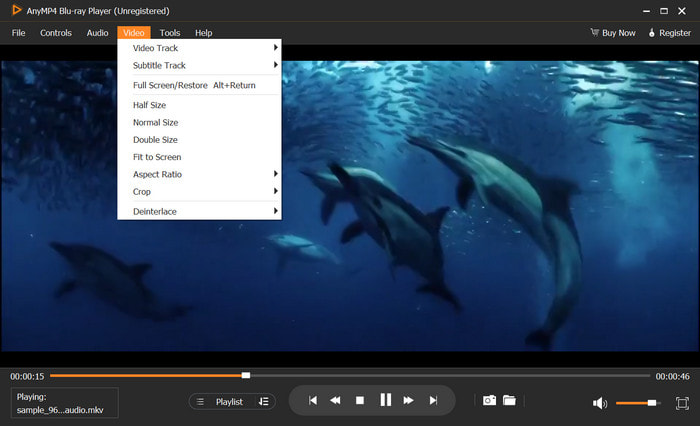Expand the Video Track submenu
700x426 pixels.
[199, 48]
